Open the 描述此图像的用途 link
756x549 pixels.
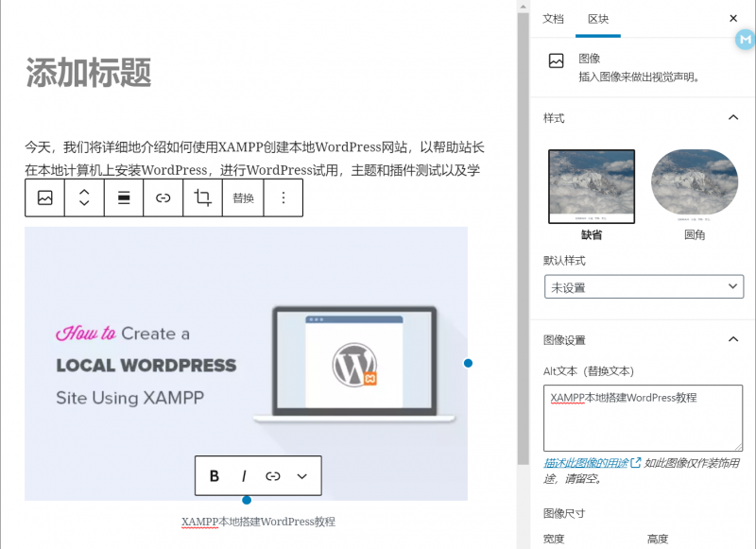click(x=586, y=463)
